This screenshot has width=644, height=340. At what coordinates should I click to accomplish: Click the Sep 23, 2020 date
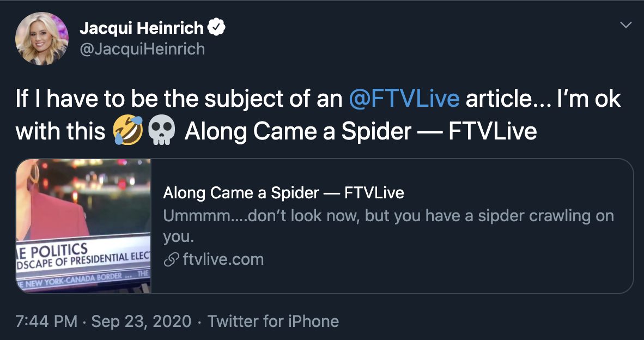click(141, 321)
